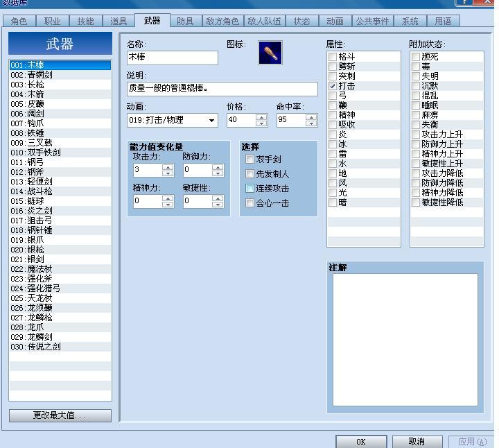Open the 敌人队伍 tab
Screen dimensions: 499x448
[x=264, y=21]
